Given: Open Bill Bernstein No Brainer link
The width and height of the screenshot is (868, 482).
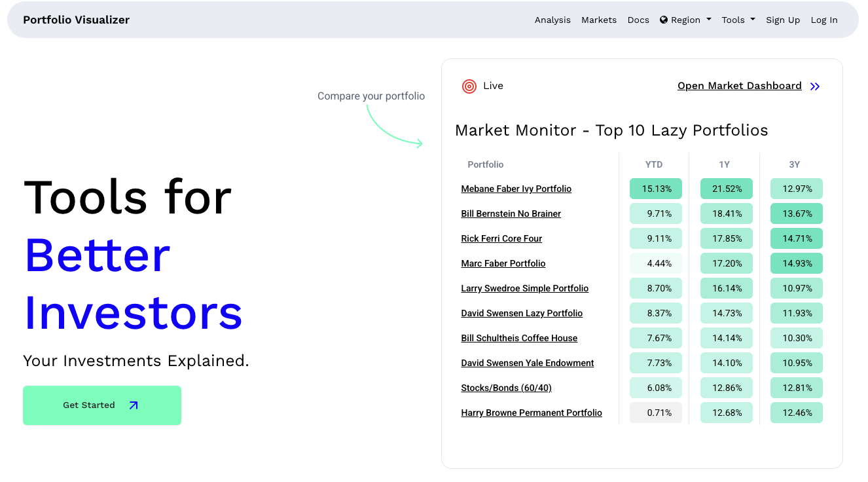Looking at the screenshot, I should coord(511,213).
